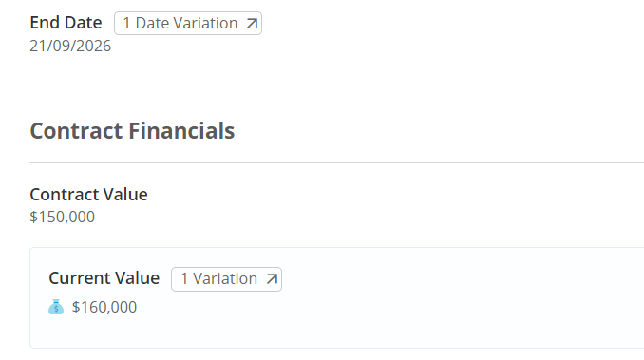The height and width of the screenshot is (360, 644).
Task: Click the number 1 in Date Variation badge
Action: (x=126, y=24)
